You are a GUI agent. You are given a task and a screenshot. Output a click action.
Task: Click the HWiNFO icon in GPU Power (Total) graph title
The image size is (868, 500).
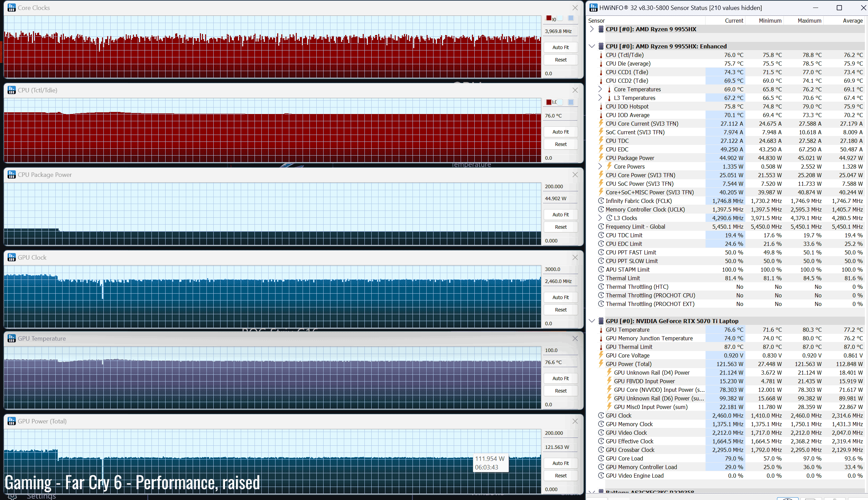point(12,421)
